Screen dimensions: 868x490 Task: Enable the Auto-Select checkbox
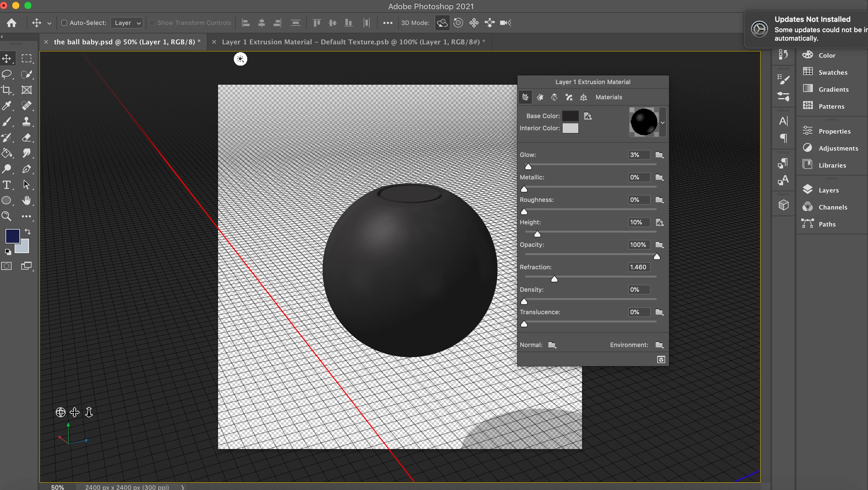click(64, 23)
